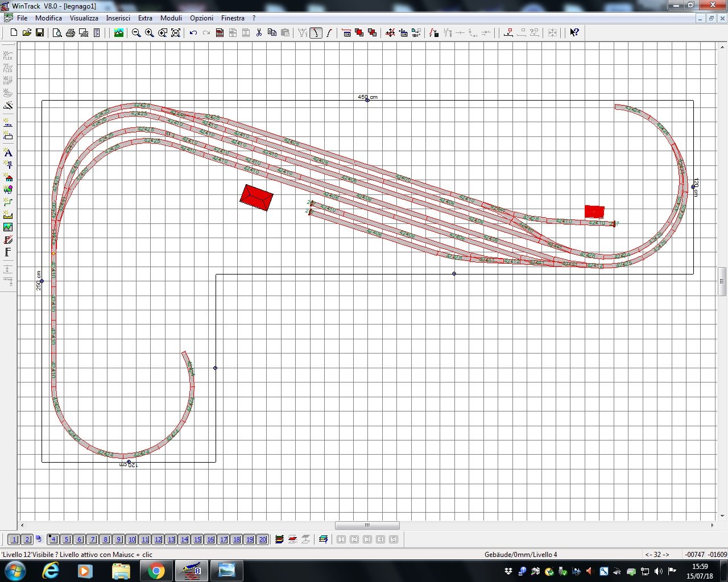Toggle level 20 button

tap(262, 539)
